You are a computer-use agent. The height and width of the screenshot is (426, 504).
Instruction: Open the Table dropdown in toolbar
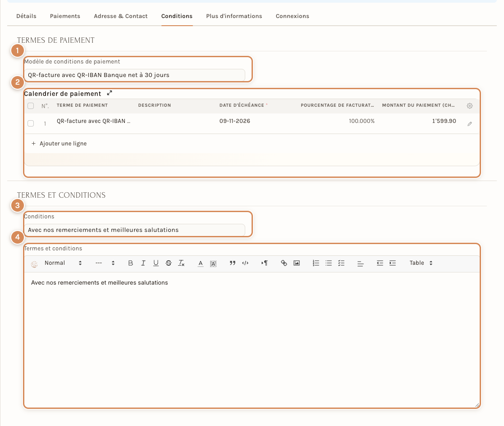point(421,263)
